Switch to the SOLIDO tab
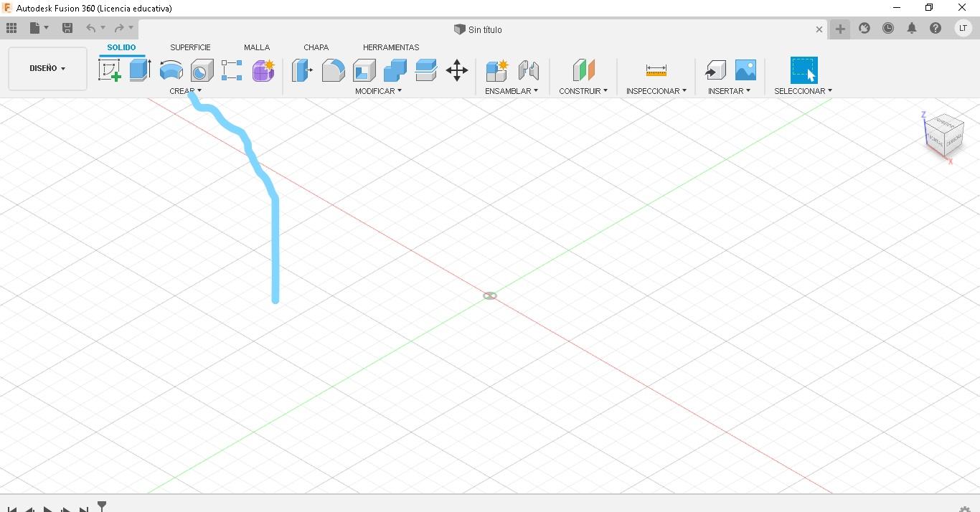The image size is (980, 512). click(121, 47)
